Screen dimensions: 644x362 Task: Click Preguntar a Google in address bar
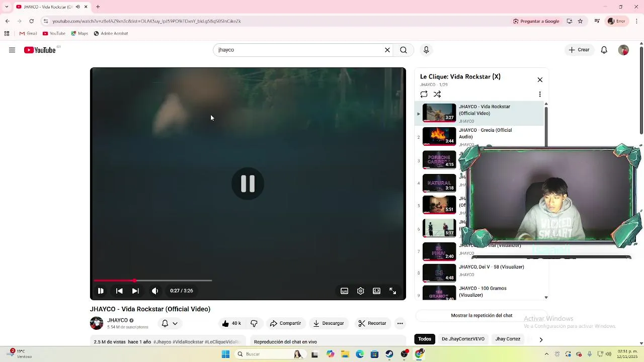pos(536,21)
